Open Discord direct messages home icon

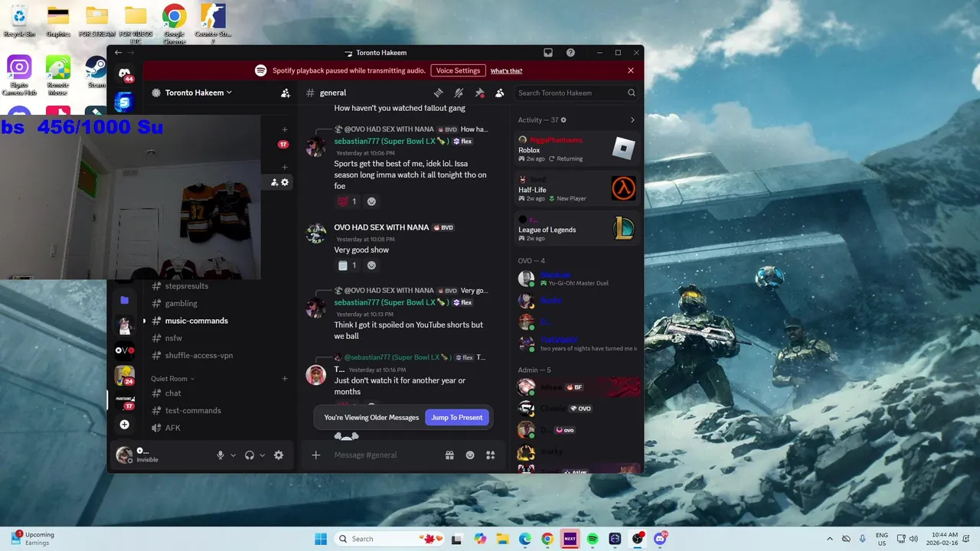pos(125,73)
